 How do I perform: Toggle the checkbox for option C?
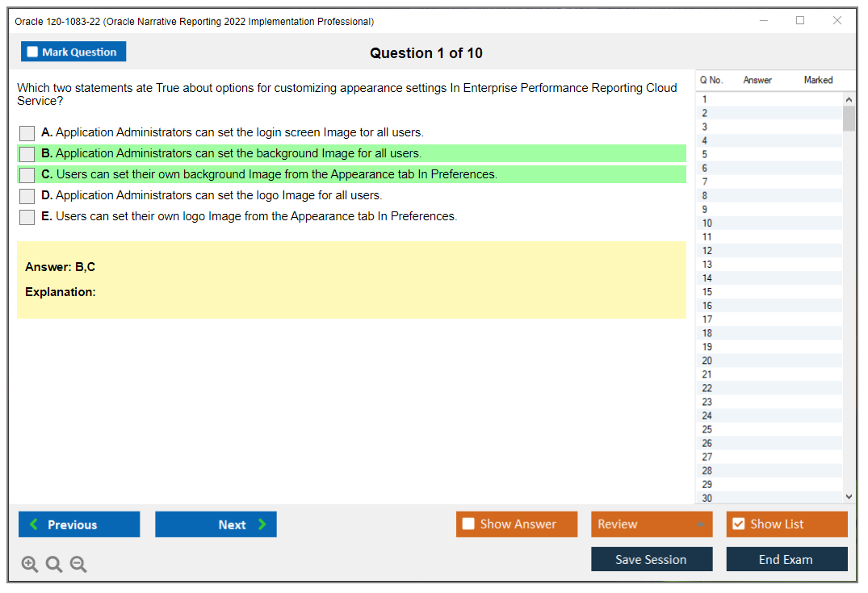click(x=27, y=175)
